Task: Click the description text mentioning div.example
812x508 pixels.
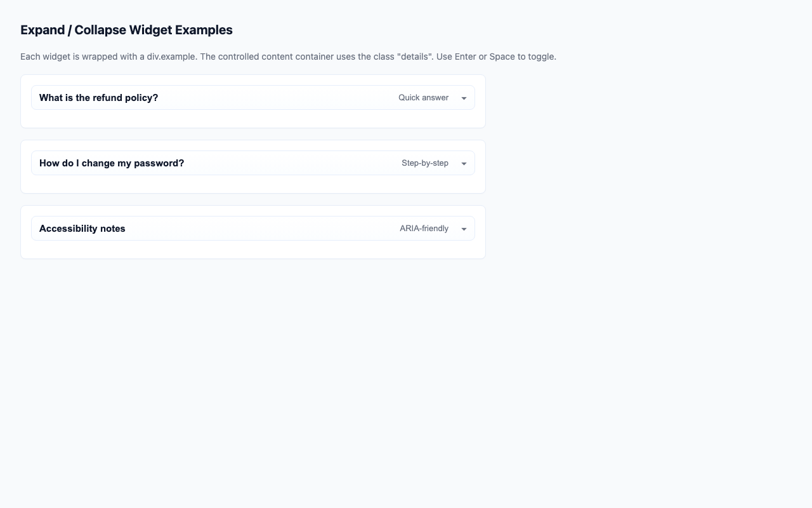Action: (288, 57)
